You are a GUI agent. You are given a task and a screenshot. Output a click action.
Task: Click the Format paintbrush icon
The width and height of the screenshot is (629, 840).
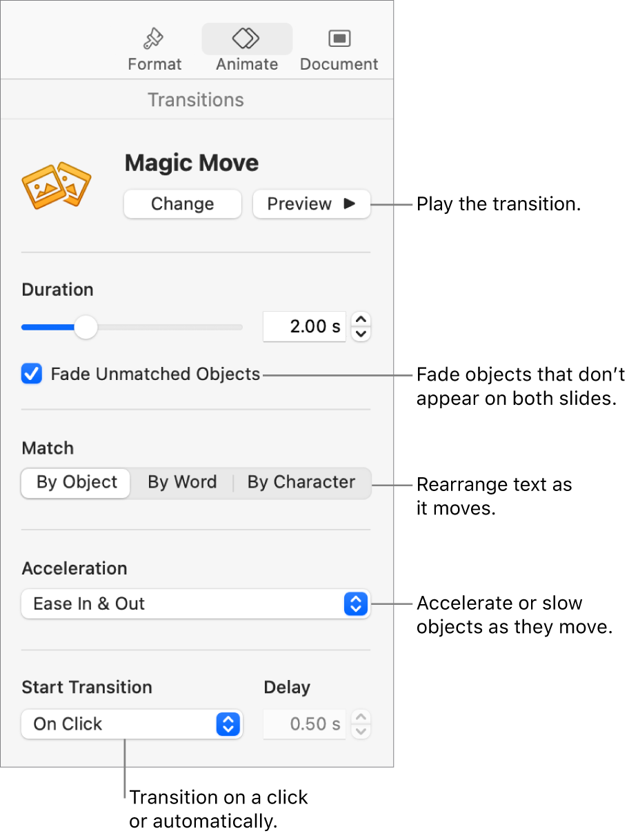tap(154, 39)
